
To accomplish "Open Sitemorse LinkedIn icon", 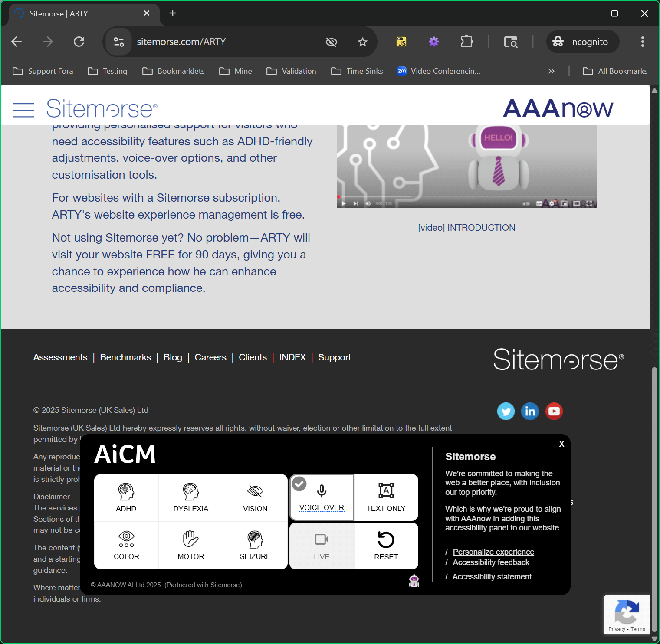I will 530,411.
